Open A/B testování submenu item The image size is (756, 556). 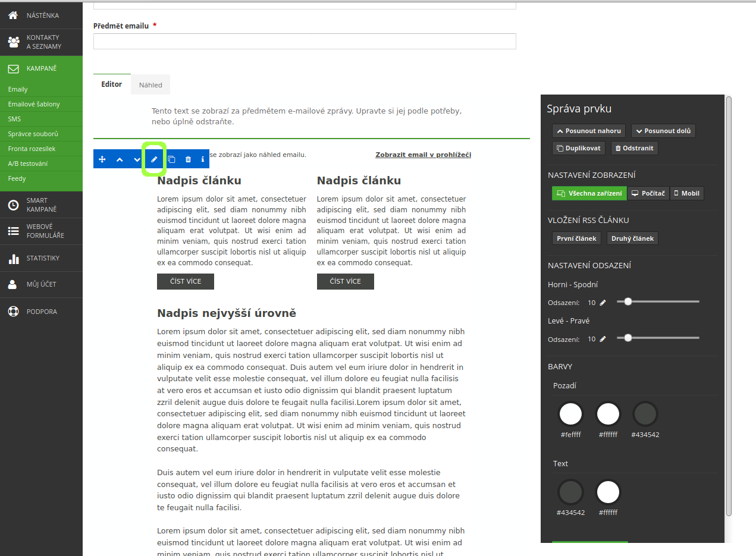pos(41,164)
